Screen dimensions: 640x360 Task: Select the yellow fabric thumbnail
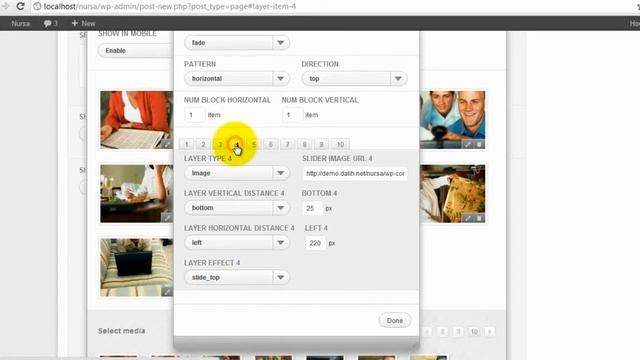(x=452, y=193)
